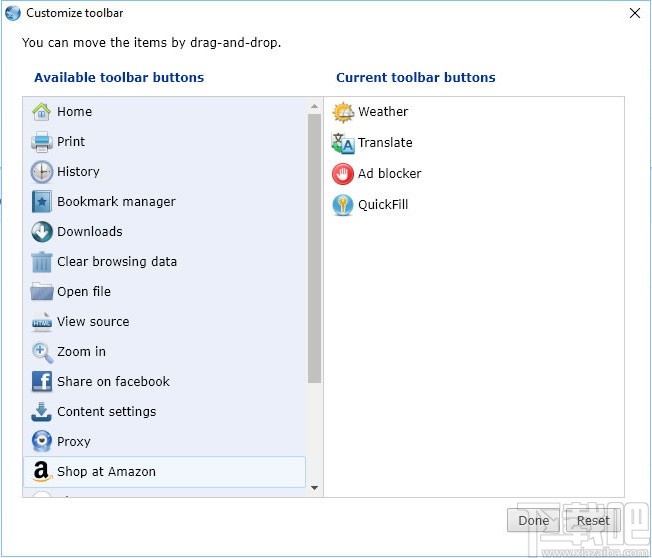Click the History clock icon
This screenshot has width=652, height=558.
[x=42, y=172]
